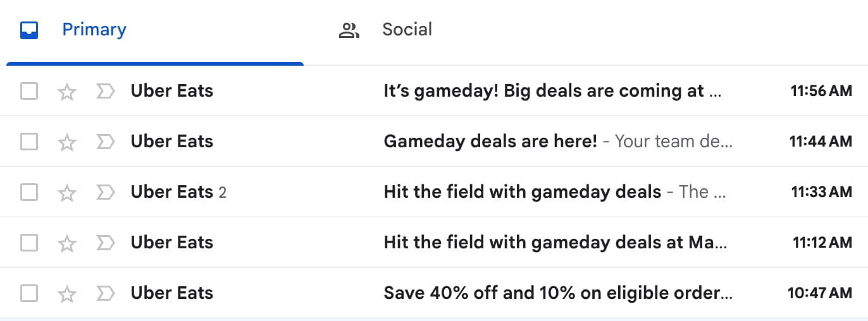This screenshot has height=321, width=868.
Task: Star the 11:12 AM Uber Eats email
Action: tap(67, 243)
